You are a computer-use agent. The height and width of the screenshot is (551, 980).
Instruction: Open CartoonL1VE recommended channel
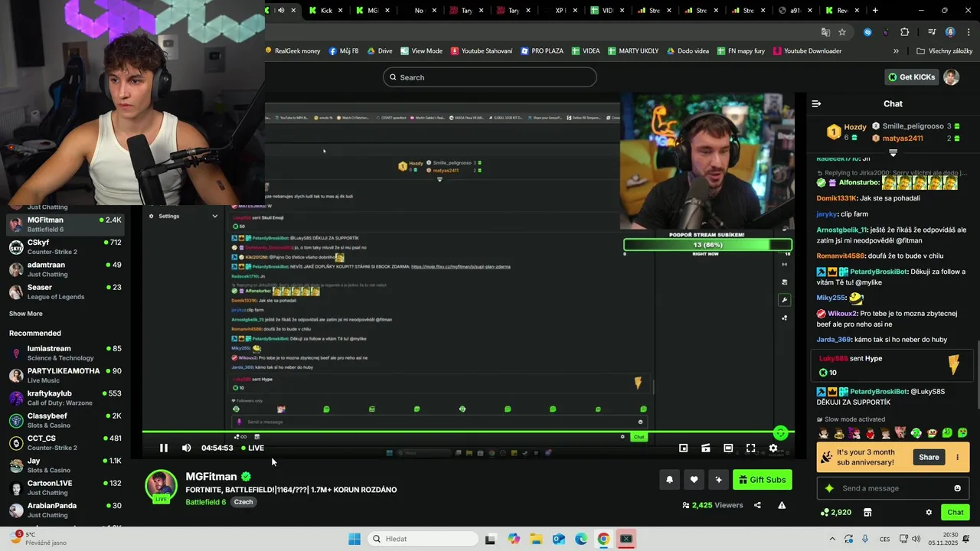pos(65,487)
